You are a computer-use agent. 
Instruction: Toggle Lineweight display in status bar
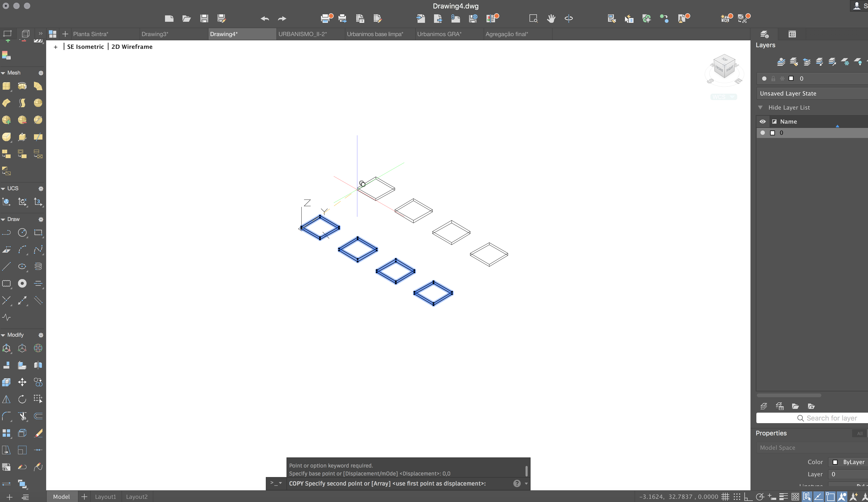tap(784, 496)
